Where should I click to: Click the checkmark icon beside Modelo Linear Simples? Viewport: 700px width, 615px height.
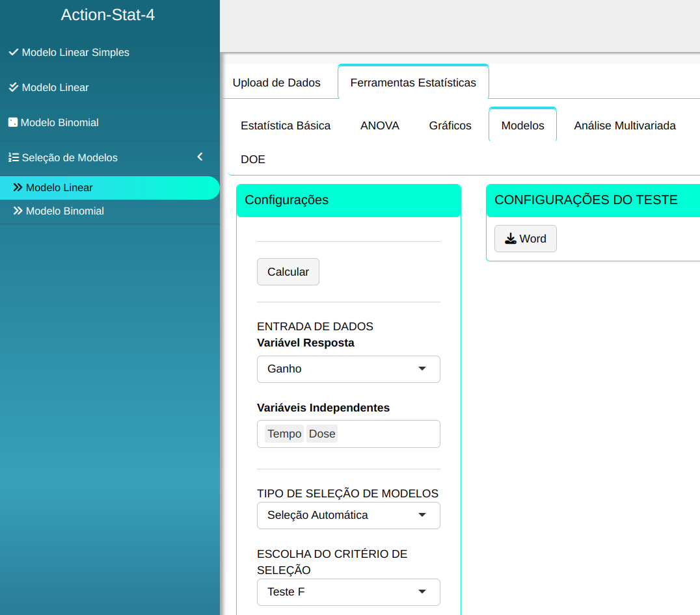[13, 52]
